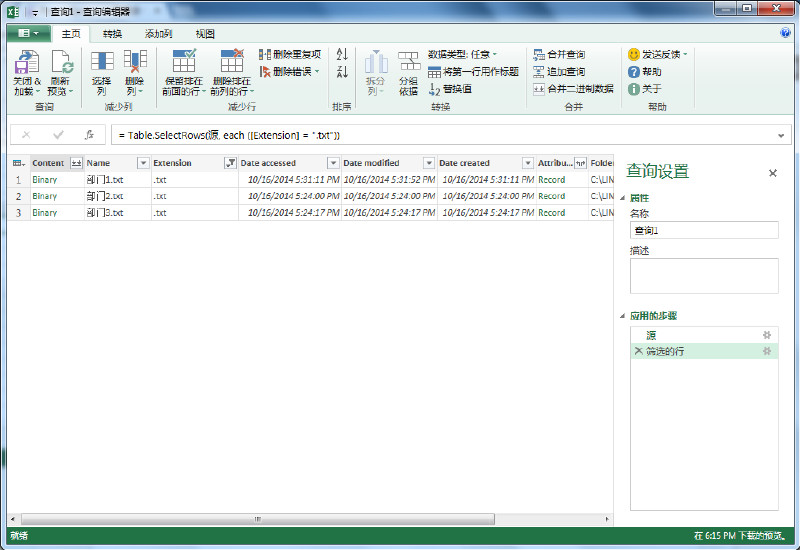Open Extension column filter dropdown
Viewport: 800px width, 550px height.
[230, 163]
